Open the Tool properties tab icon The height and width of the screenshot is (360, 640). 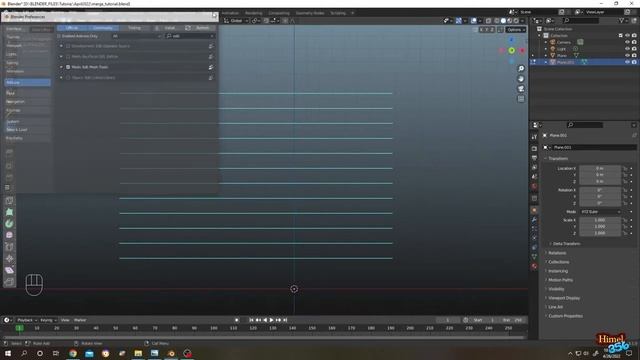pos(534,137)
